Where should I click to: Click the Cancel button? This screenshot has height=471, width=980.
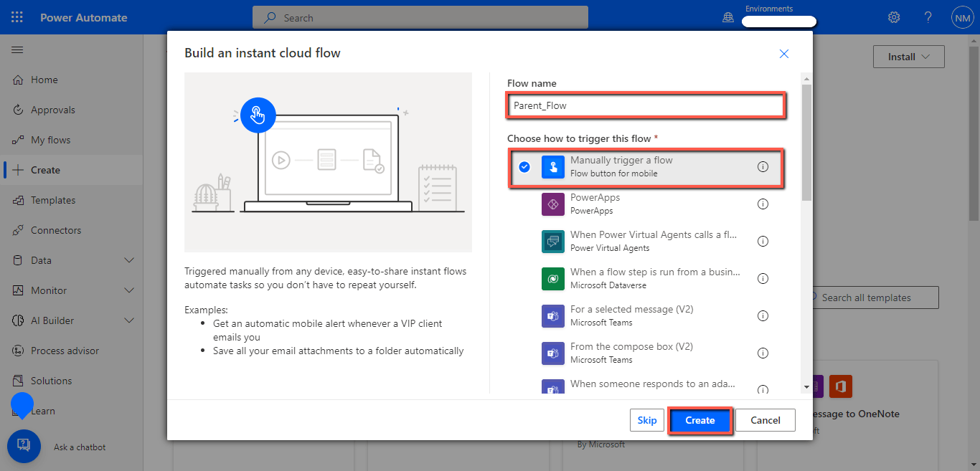(765, 420)
